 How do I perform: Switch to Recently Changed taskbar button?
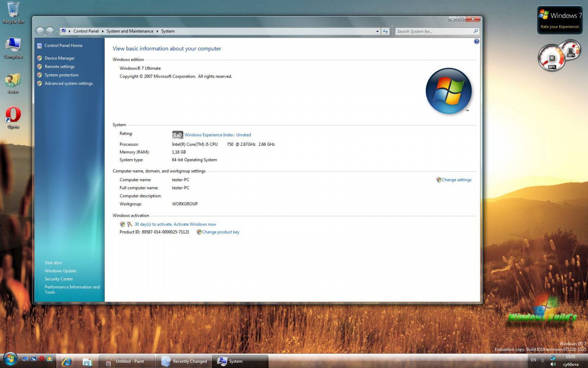(184, 361)
